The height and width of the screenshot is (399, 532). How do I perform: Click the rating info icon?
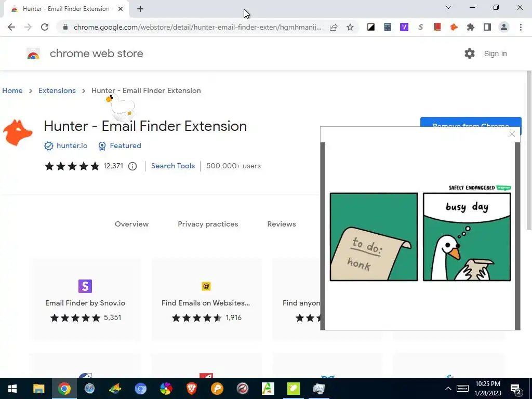pos(132,166)
